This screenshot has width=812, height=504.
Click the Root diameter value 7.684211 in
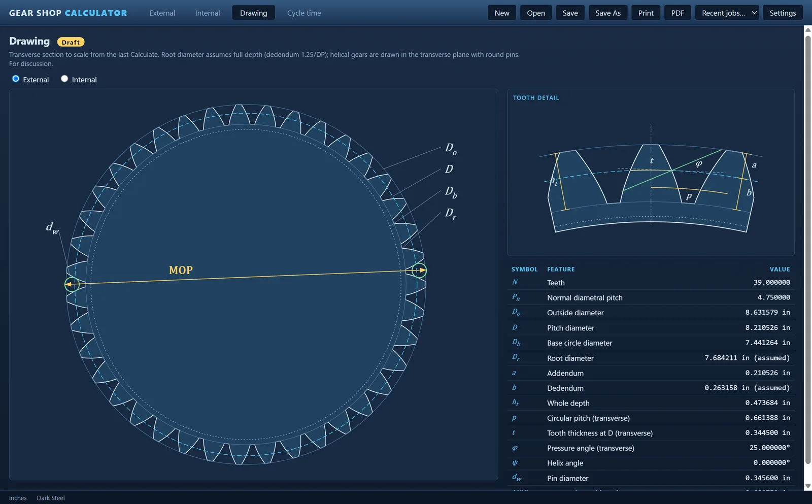[747, 358]
